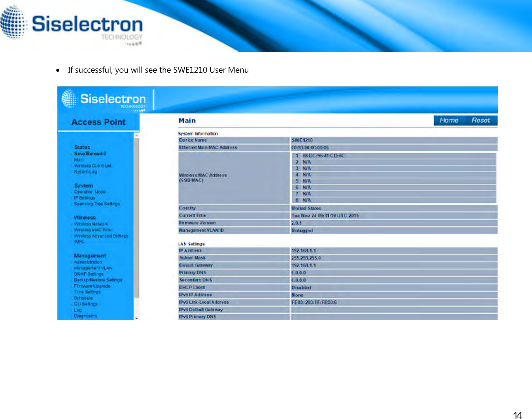Click the LAN Settings heading

192,244
